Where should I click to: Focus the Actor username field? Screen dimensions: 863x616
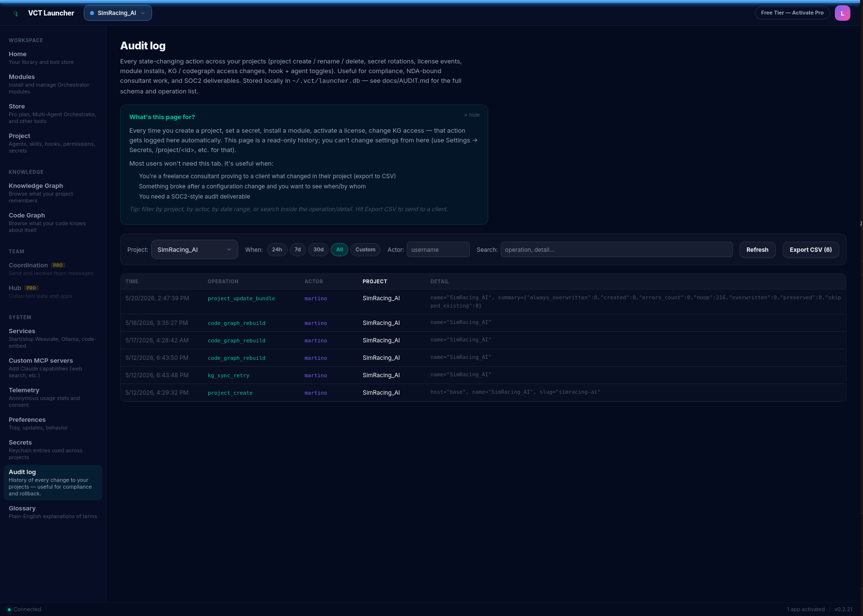(x=438, y=250)
